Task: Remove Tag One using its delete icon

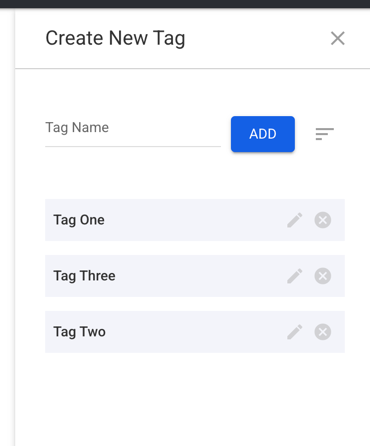Action: pos(323,220)
